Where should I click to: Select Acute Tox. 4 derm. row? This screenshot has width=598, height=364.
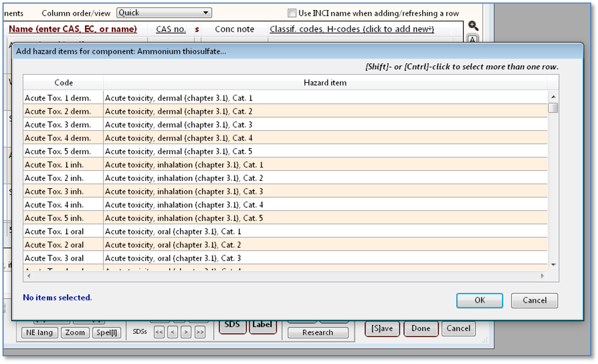click(285, 138)
